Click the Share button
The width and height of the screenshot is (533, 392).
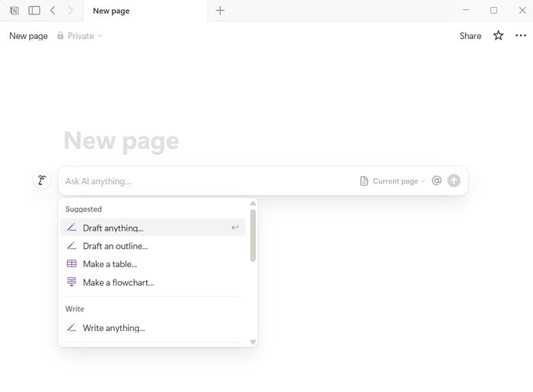coord(470,36)
